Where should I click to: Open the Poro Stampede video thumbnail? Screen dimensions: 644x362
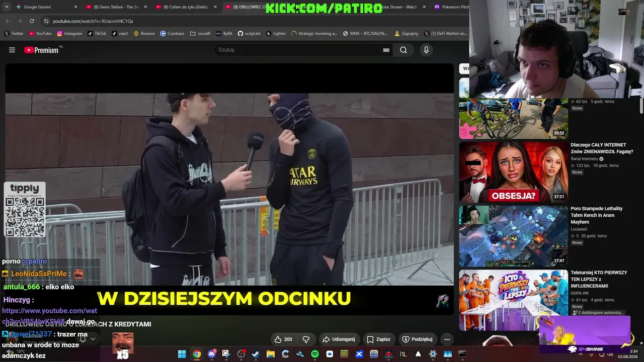click(513, 236)
